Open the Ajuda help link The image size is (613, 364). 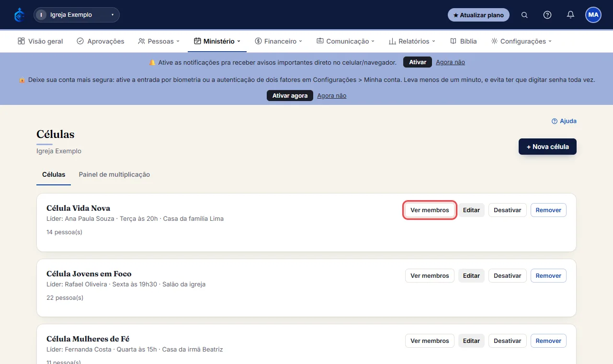(x=564, y=121)
